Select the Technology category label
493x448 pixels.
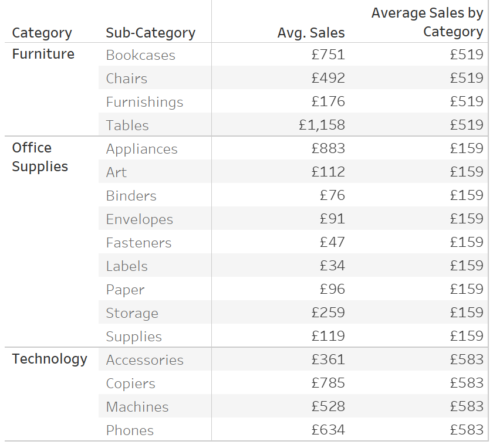click(x=49, y=359)
